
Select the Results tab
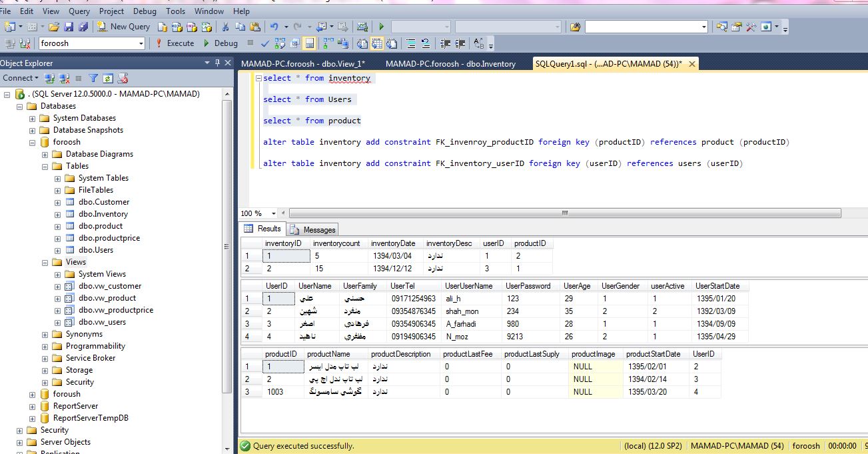(x=263, y=229)
